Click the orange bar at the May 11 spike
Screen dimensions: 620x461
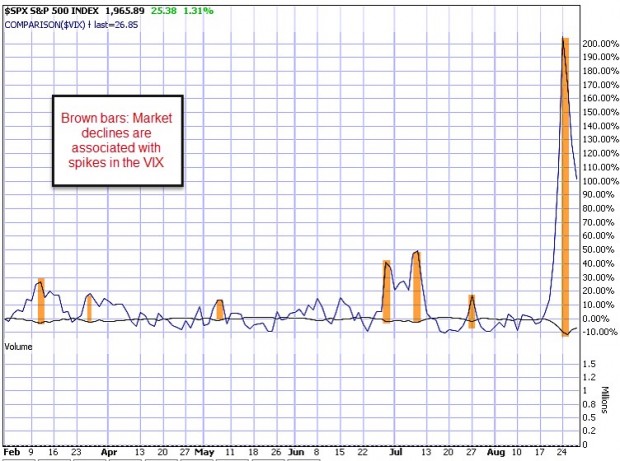tap(220, 310)
